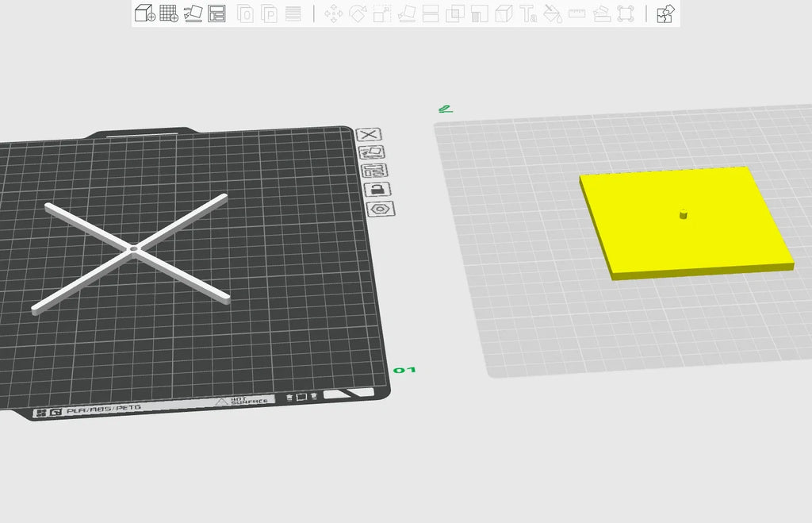Screen dimensions: 812x523
Task: Arrange all objects using toolbar layout icon
Action: [x=216, y=13]
